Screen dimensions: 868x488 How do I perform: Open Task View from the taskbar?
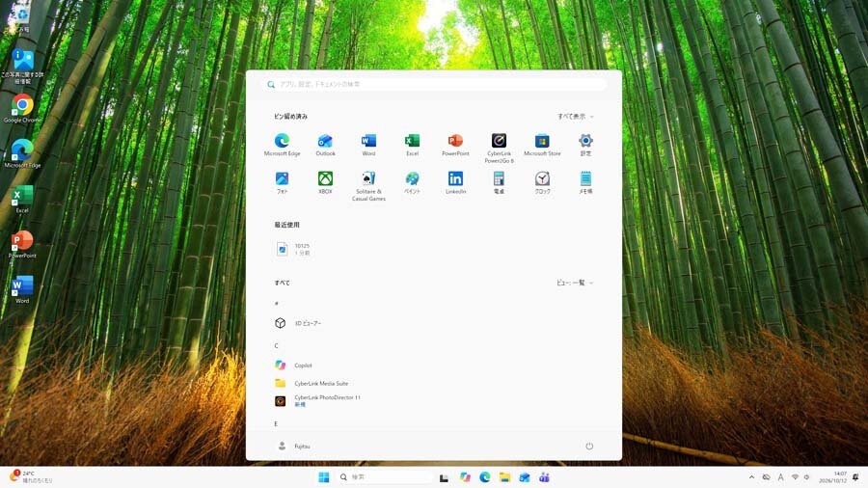[444, 477]
